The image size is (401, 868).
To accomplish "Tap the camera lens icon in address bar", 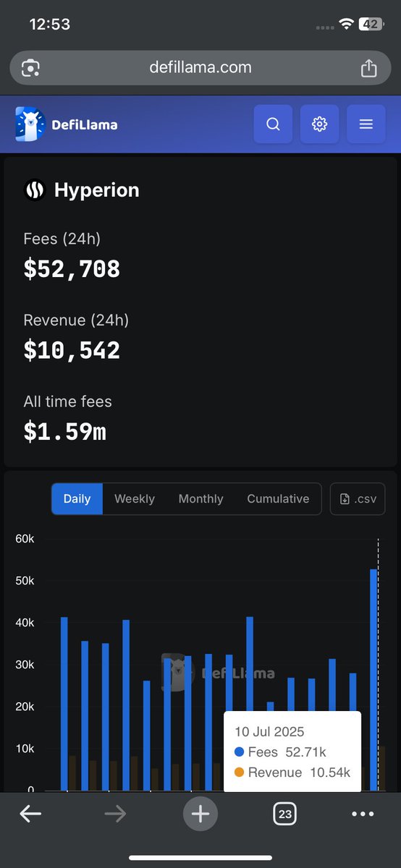I will pyautogui.click(x=30, y=68).
